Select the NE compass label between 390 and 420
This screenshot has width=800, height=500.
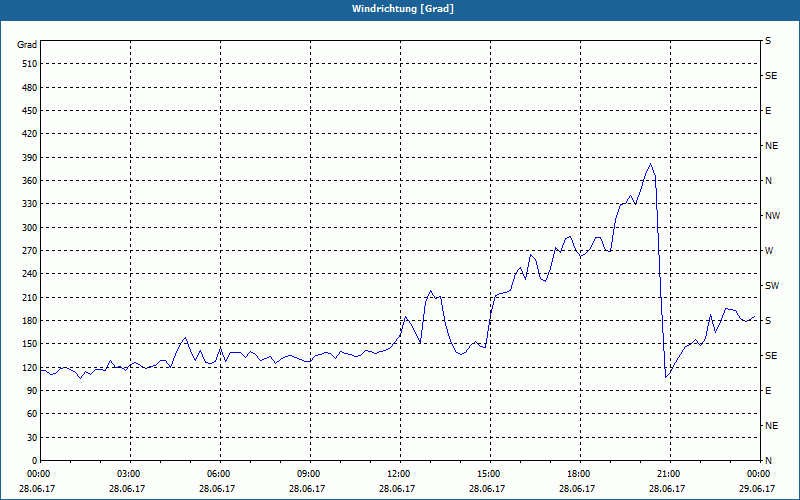point(771,146)
